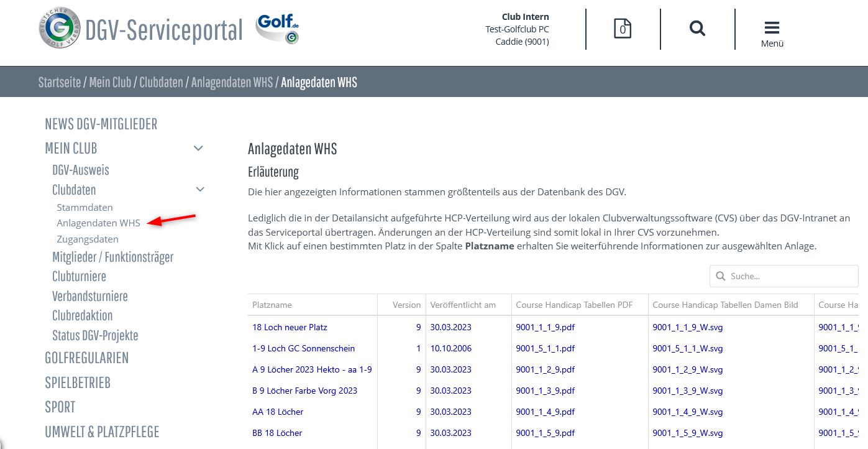Collapse the Clubdaten submenu chevron
The width and height of the screenshot is (868, 449).
point(200,190)
